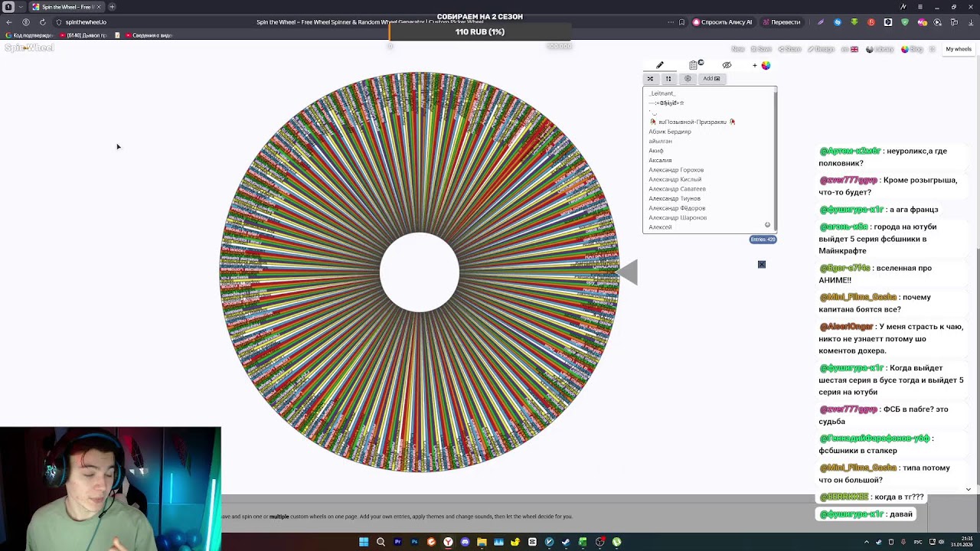The height and width of the screenshot is (551, 980).
Task: Hide the entries panel with eye icon
Action: coord(727,65)
